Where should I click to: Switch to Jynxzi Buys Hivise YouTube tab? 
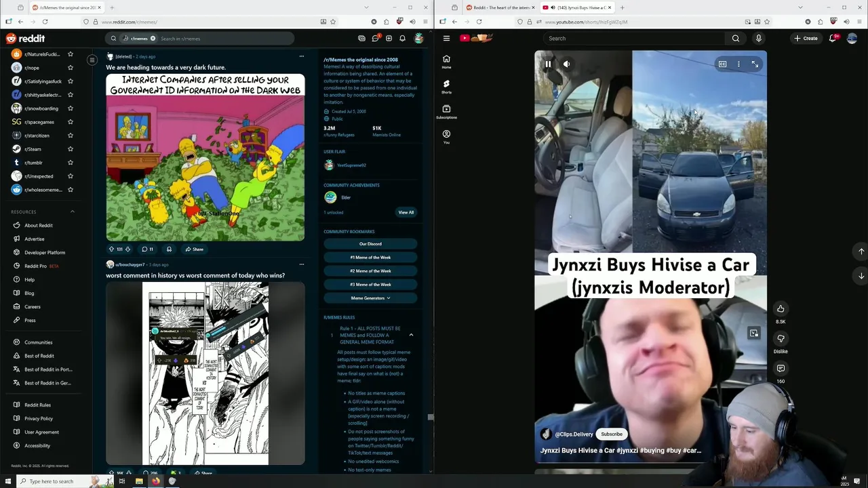tap(576, 7)
